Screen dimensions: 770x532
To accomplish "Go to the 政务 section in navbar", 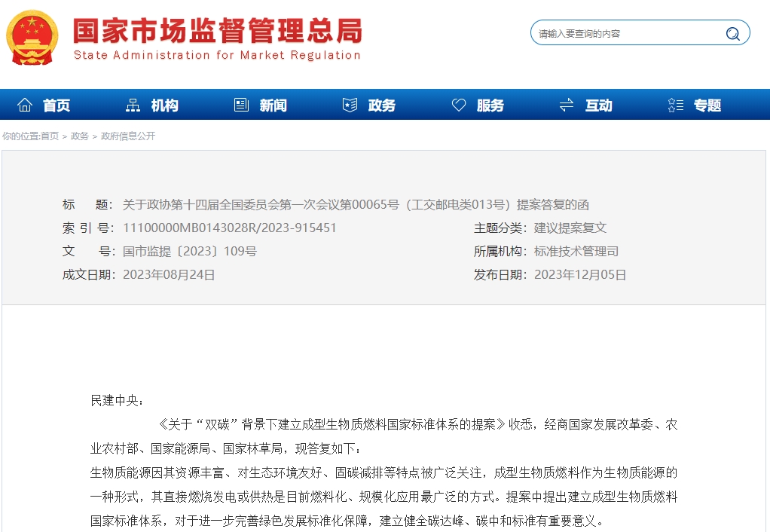I will [x=381, y=105].
